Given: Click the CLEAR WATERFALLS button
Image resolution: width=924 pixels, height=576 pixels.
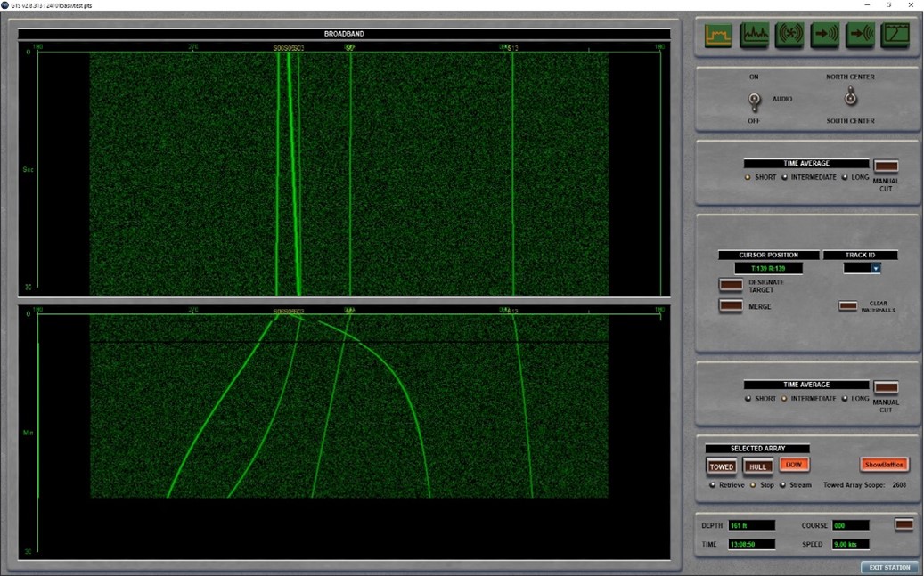Looking at the screenshot, I should pos(847,306).
